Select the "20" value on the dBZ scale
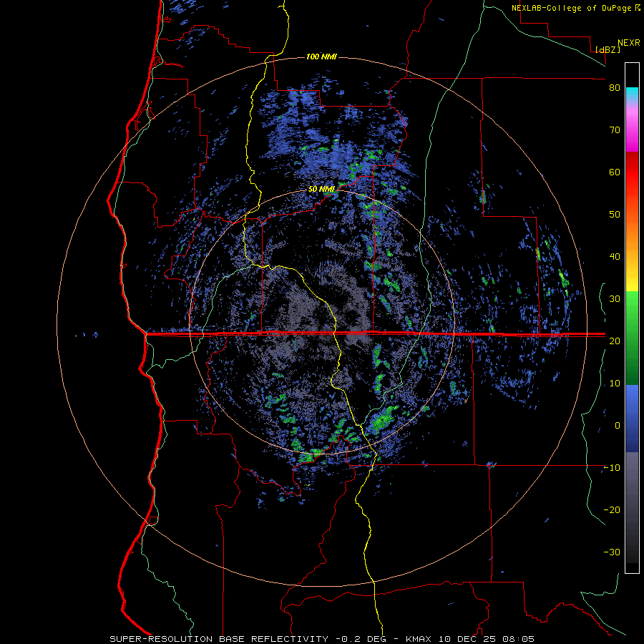Image resolution: width=644 pixels, height=644 pixels. click(615, 341)
